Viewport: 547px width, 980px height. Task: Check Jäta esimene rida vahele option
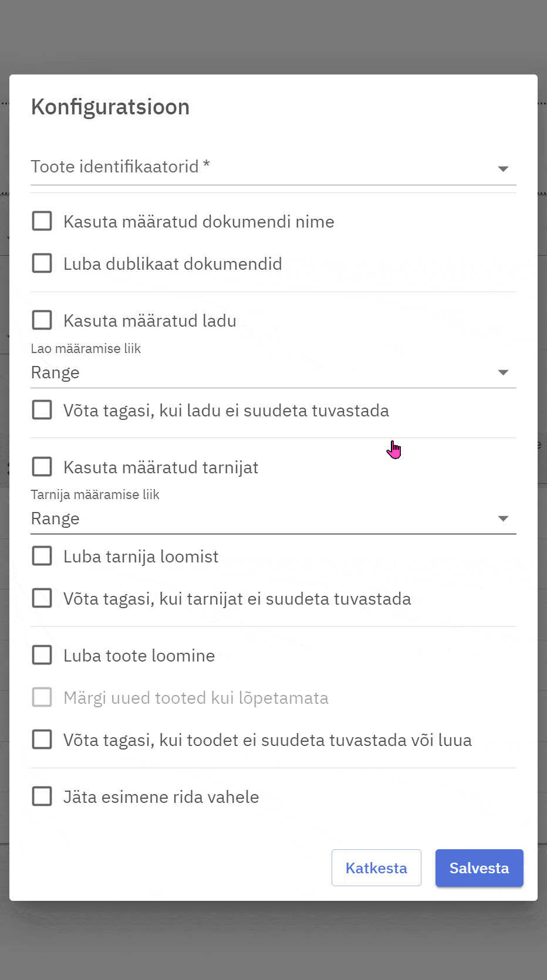[x=42, y=797]
